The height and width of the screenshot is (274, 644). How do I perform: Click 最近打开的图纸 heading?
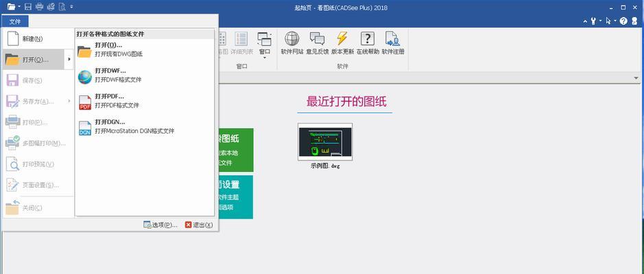coord(346,101)
